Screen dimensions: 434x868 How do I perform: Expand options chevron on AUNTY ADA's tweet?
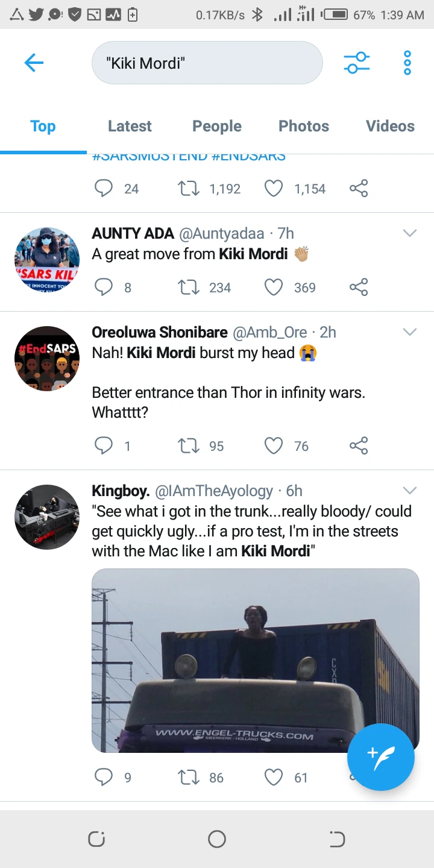(410, 233)
